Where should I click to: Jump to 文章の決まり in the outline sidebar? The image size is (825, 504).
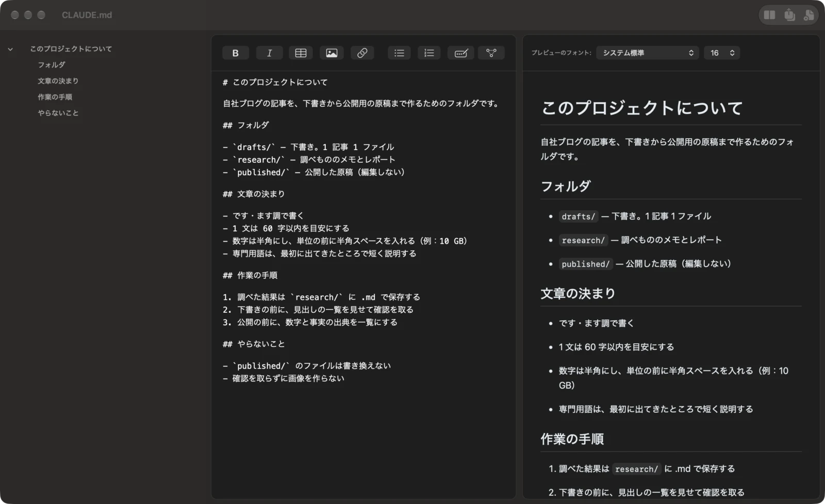pos(58,81)
